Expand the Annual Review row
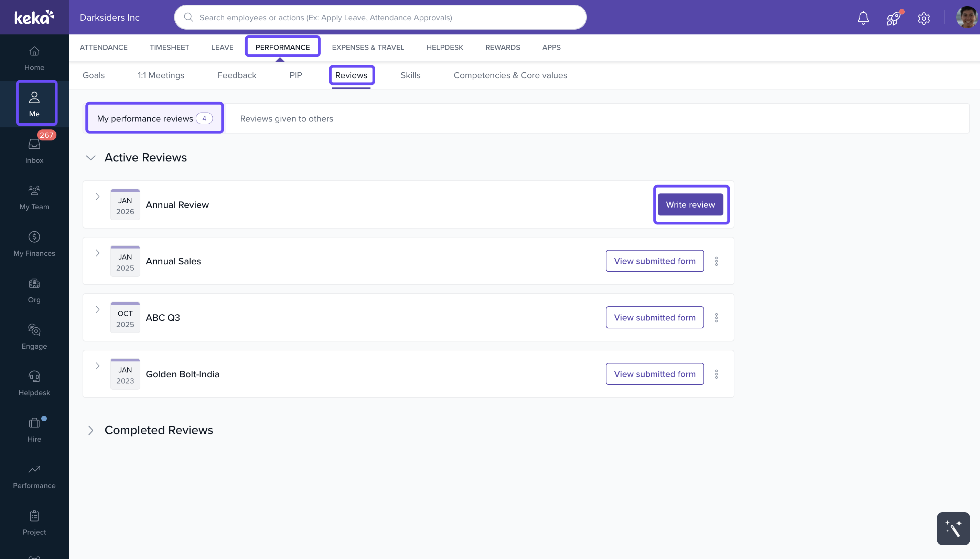This screenshot has height=559, width=980. 97,197
